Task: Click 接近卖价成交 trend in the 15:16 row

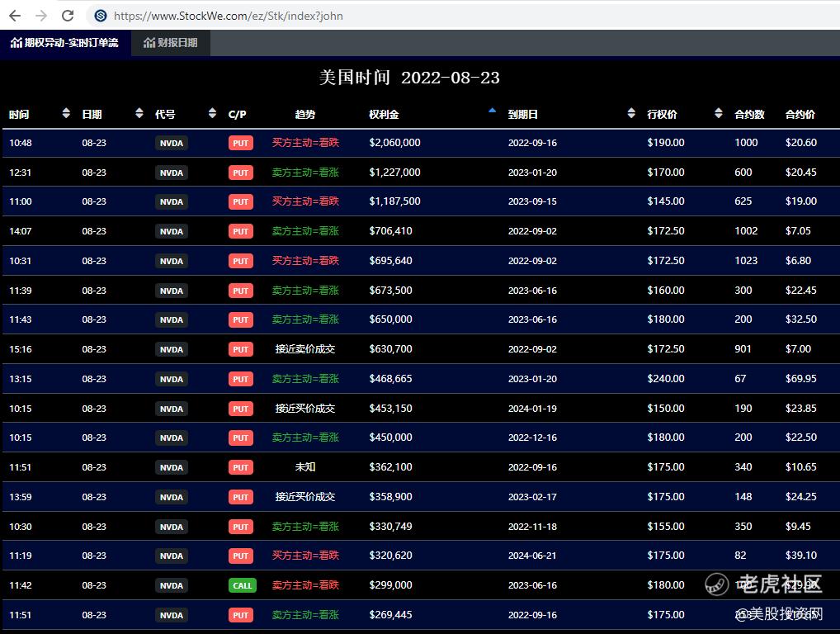Action: click(304, 349)
